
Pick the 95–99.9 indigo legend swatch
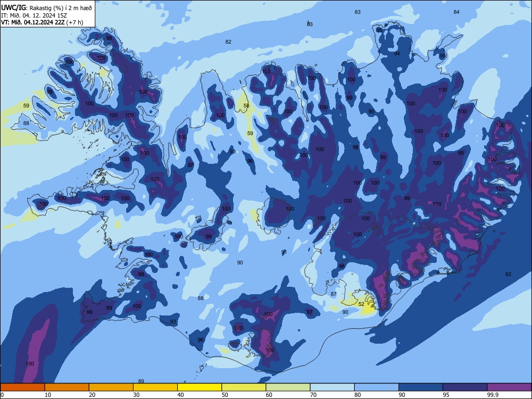click(x=465, y=387)
